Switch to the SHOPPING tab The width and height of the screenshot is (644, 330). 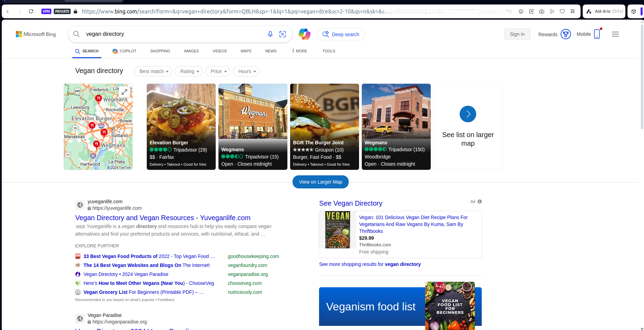[x=160, y=51]
